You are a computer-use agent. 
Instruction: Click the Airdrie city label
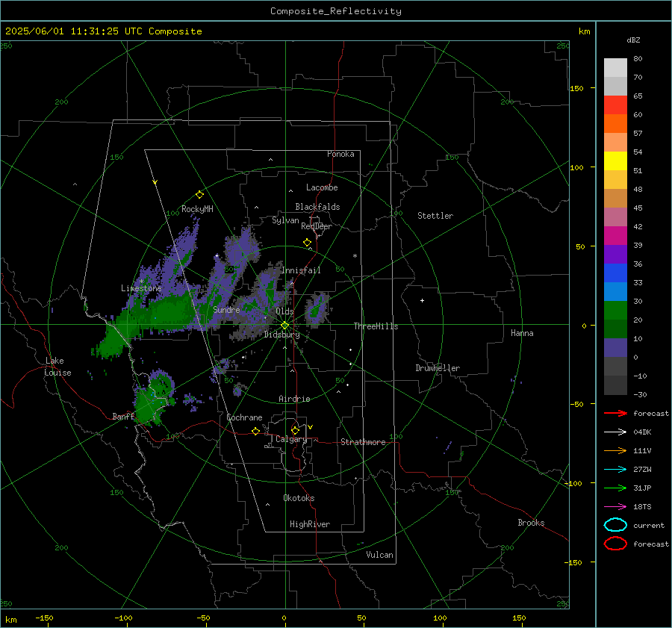[294, 399]
